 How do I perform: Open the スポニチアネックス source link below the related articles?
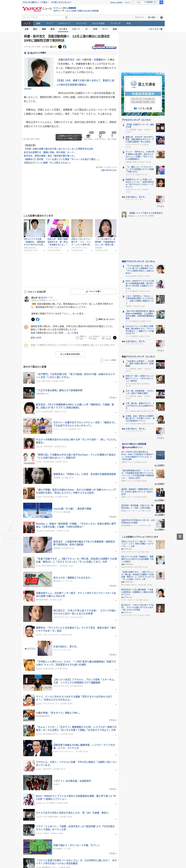(109, 170)
